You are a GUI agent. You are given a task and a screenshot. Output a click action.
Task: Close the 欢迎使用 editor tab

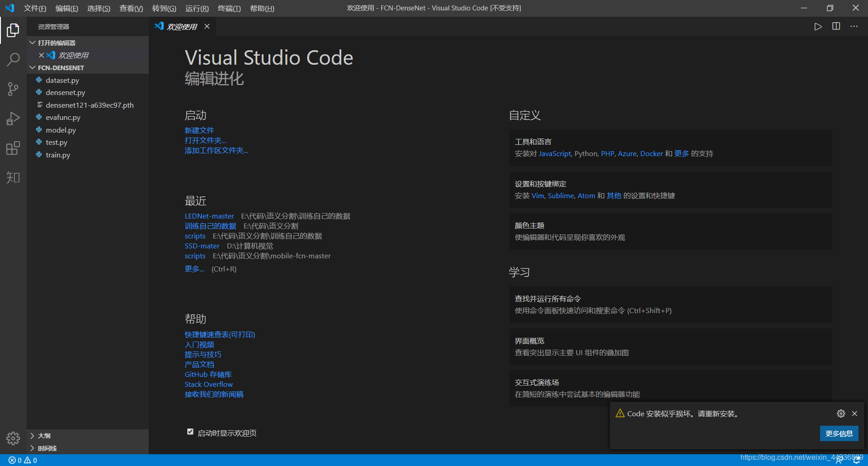[x=207, y=26]
